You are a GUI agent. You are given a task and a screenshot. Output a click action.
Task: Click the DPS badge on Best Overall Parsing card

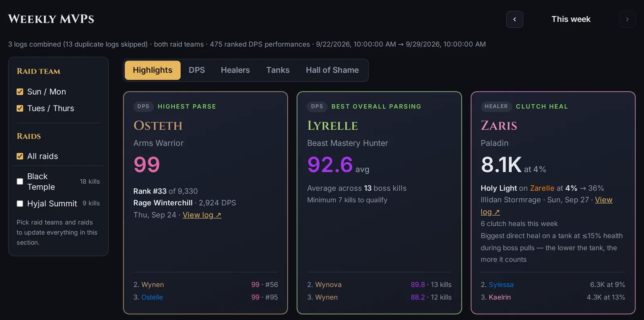(x=317, y=106)
